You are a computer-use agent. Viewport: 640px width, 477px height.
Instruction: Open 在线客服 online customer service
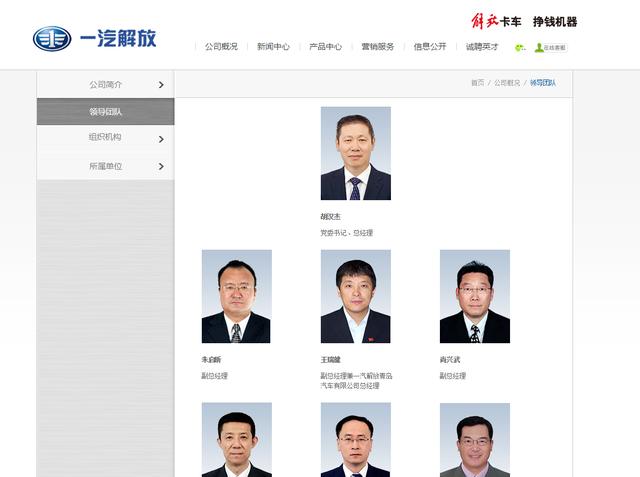[x=551, y=48]
